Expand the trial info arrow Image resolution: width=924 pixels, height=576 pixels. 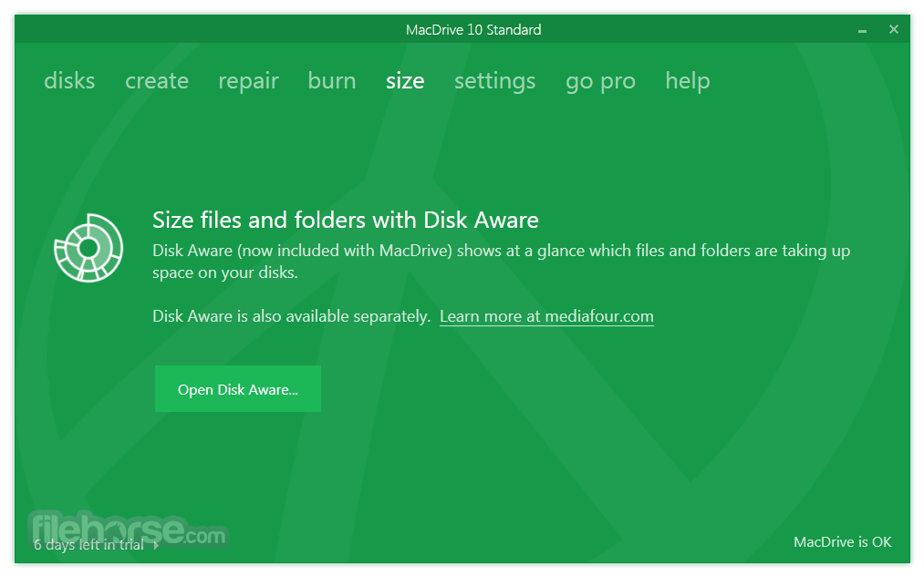(x=156, y=545)
